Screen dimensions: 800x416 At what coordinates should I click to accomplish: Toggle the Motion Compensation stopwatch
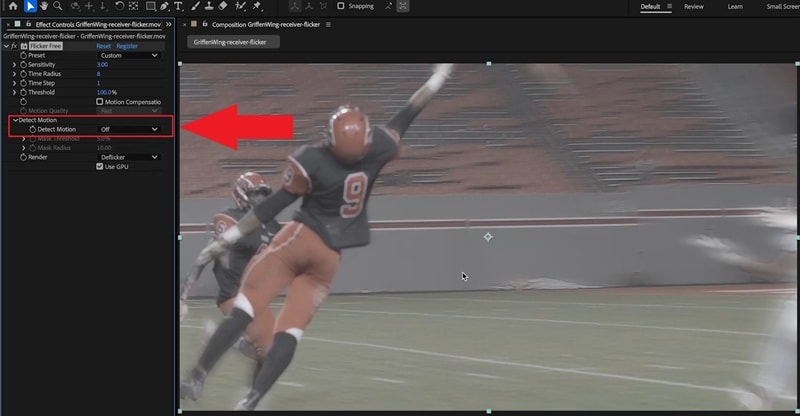tap(23, 102)
